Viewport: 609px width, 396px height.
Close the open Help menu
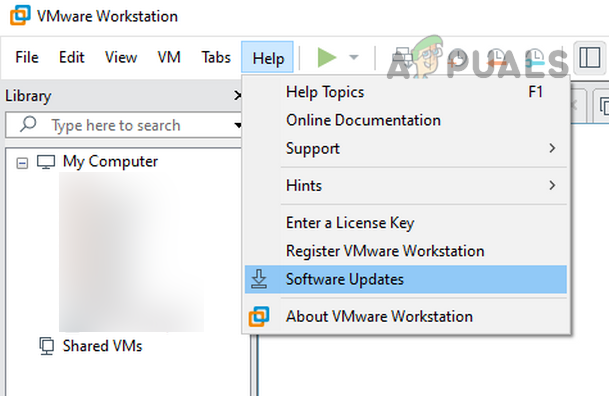268,57
